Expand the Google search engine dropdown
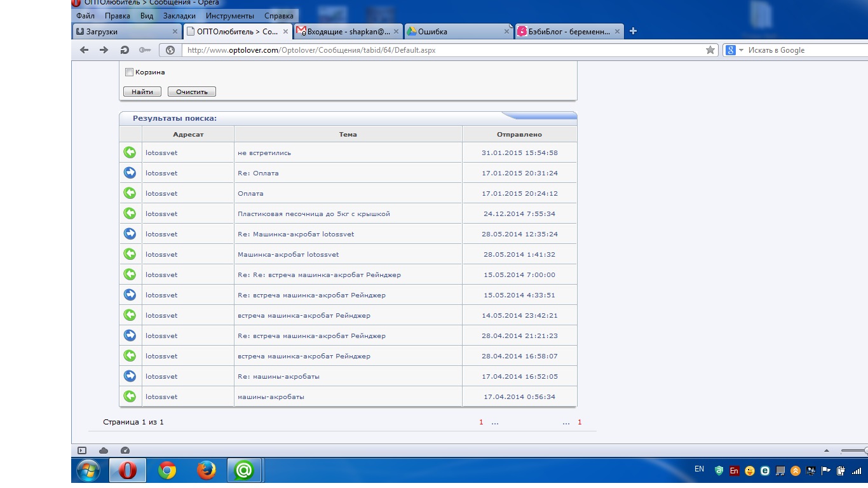 [x=741, y=50]
